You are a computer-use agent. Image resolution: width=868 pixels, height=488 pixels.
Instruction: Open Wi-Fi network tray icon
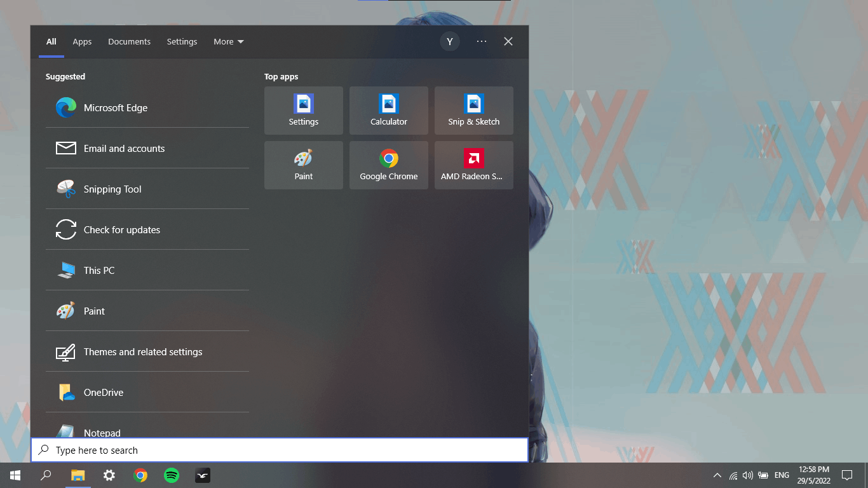click(x=733, y=475)
